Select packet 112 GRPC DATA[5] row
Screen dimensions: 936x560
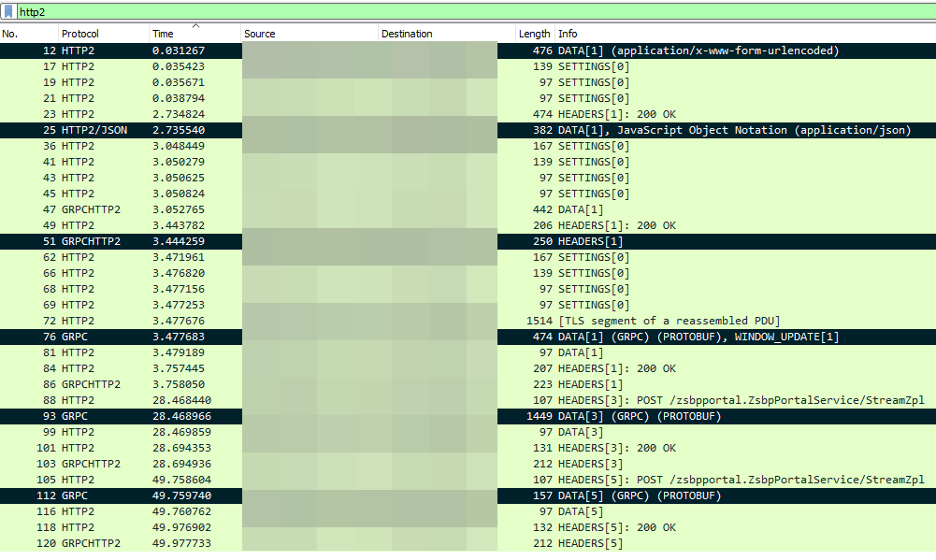468,495
